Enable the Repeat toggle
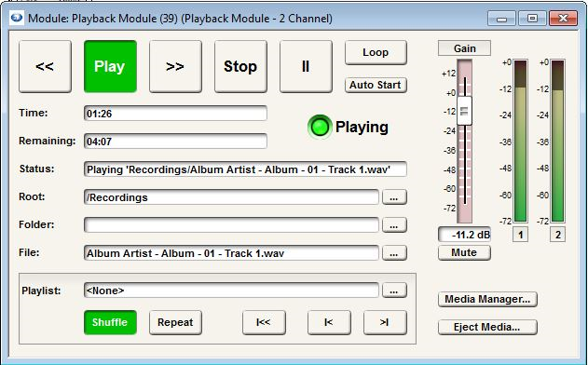588x365 pixels. point(175,322)
